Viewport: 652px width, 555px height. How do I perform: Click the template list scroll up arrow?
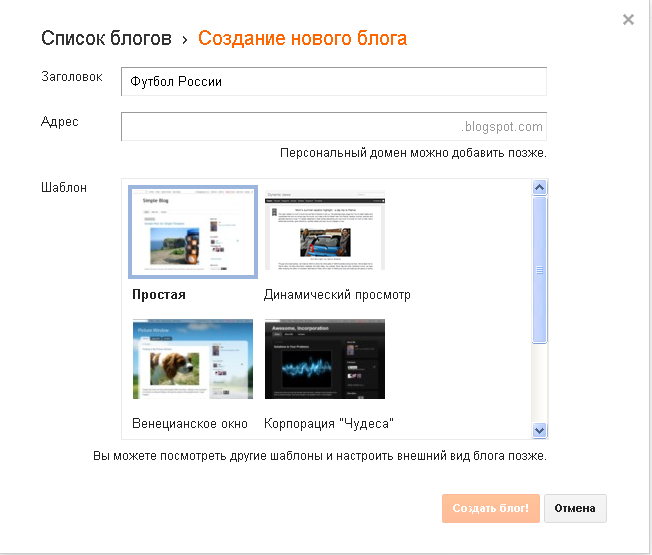[539, 187]
